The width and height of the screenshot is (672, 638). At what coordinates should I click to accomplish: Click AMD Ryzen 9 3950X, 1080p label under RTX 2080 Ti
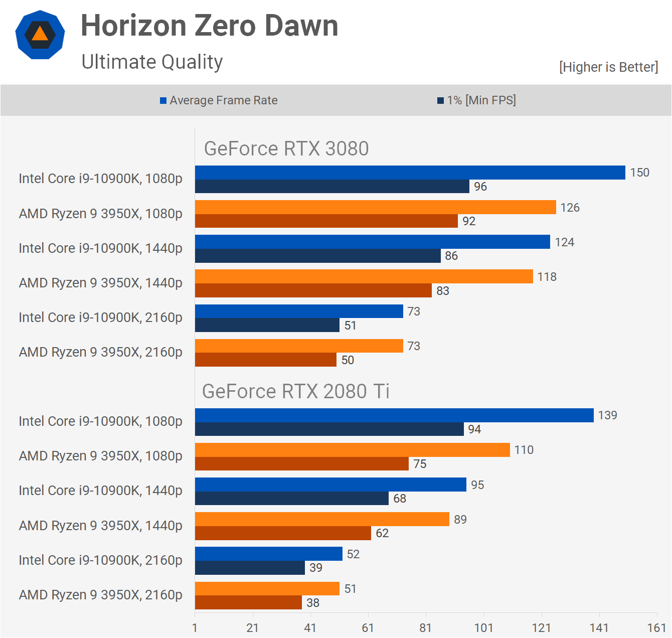(101, 456)
